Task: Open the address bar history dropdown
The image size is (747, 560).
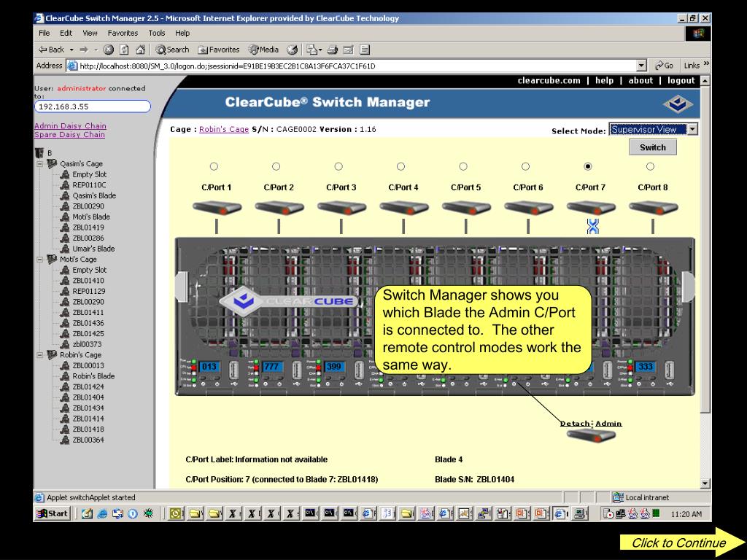Action: point(641,66)
